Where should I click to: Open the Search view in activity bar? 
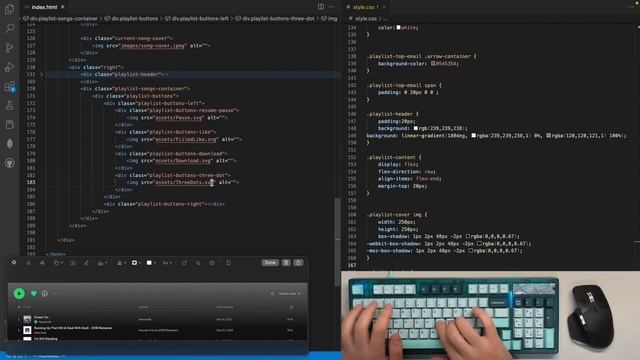tap(9, 28)
